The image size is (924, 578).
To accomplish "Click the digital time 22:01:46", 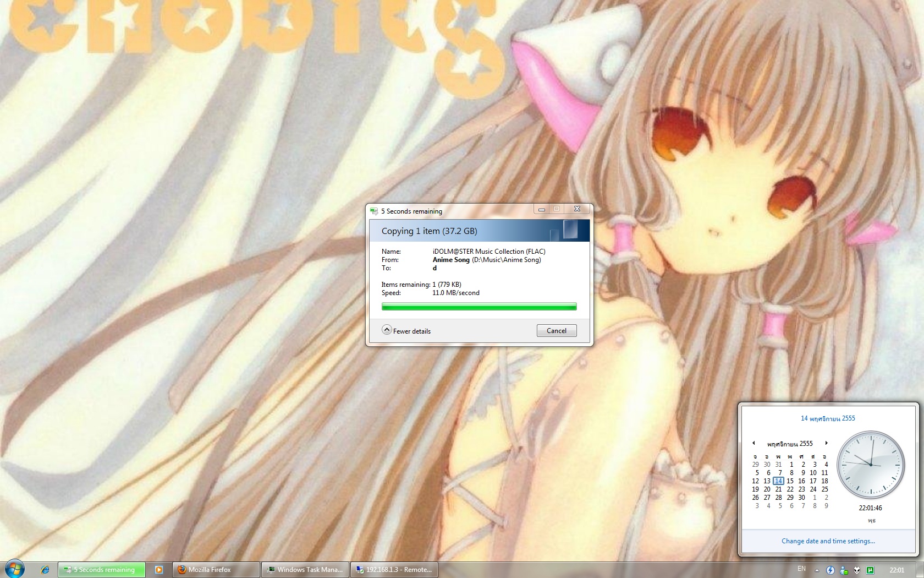I will pyautogui.click(x=870, y=508).
